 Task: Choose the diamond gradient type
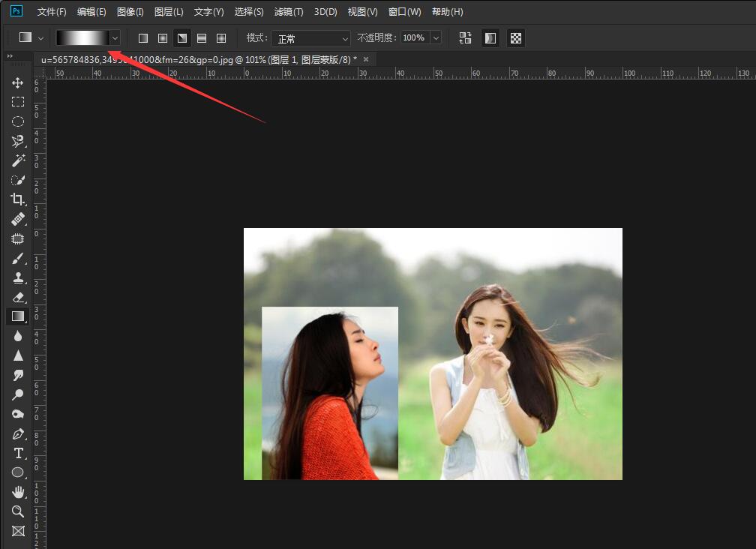pos(221,38)
